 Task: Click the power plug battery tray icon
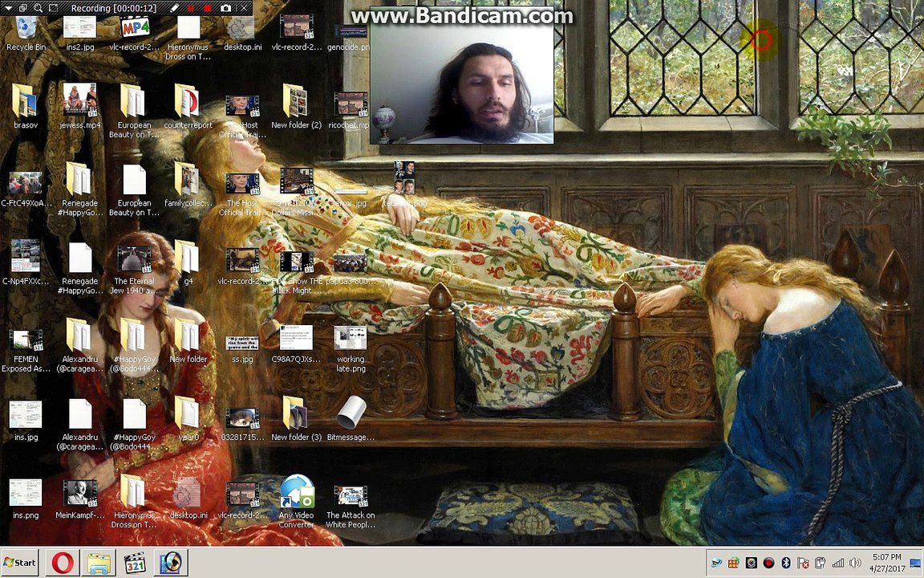[820, 563]
